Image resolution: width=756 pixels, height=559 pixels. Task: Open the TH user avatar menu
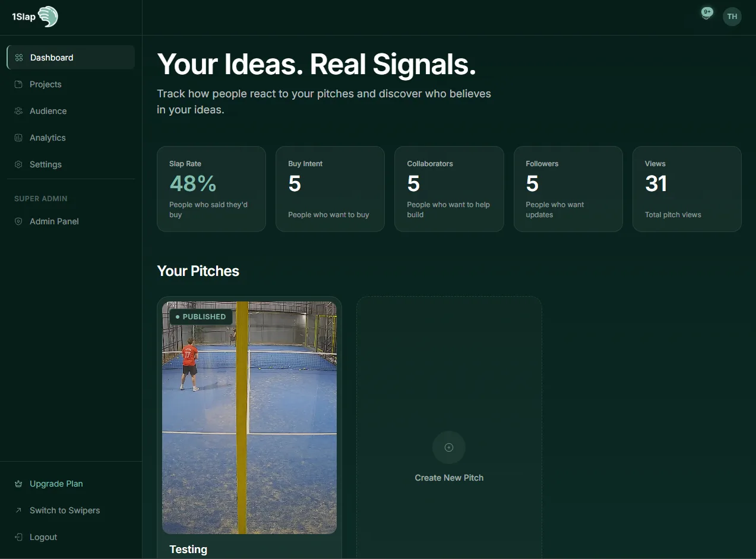732,17
